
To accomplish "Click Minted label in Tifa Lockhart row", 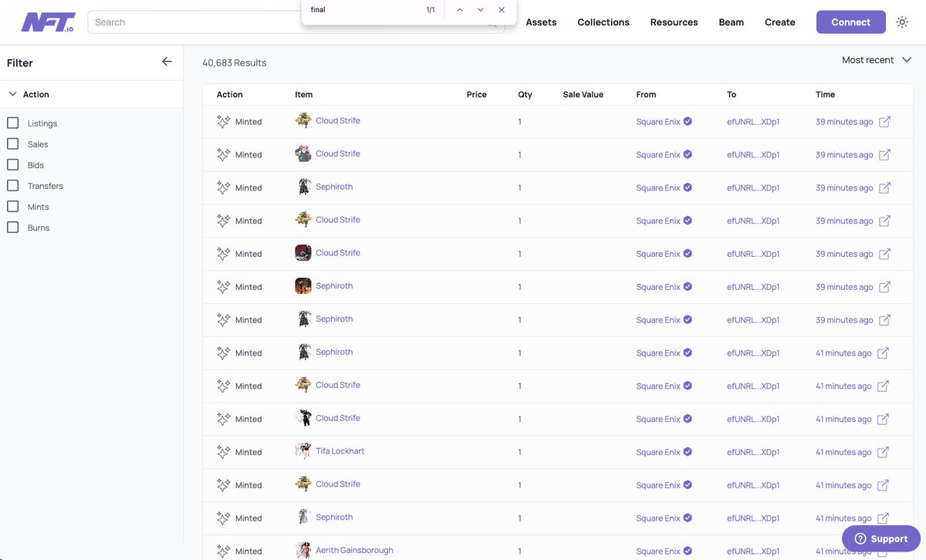I will pyautogui.click(x=248, y=452).
